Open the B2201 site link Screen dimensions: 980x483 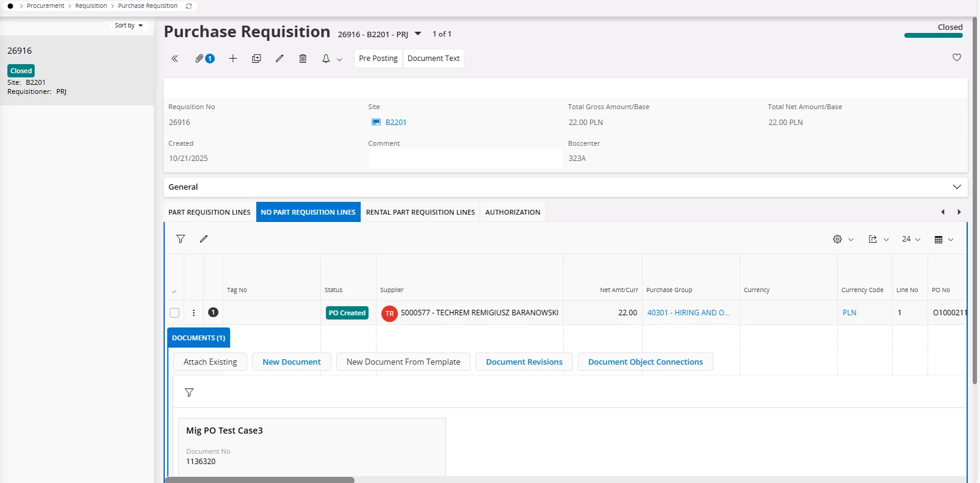(395, 123)
